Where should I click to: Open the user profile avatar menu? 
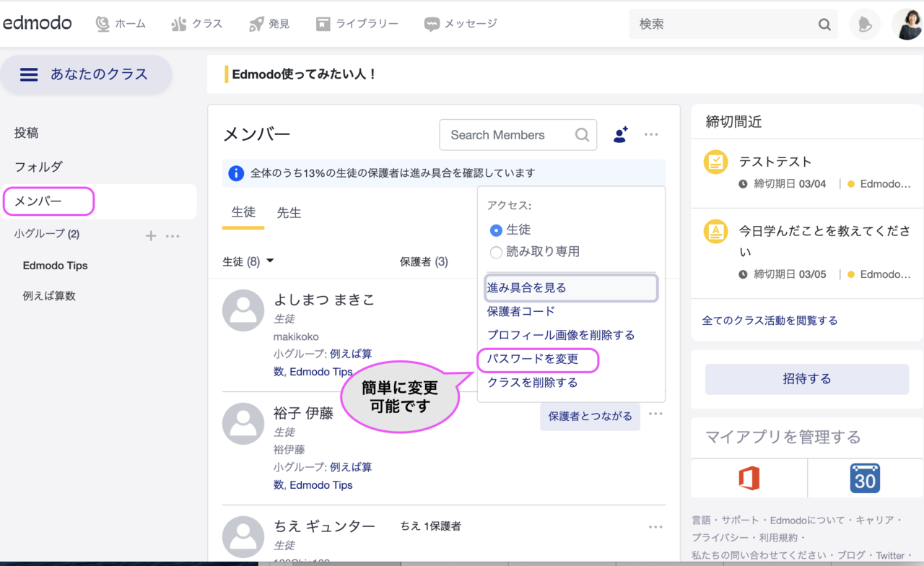point(907,25)
